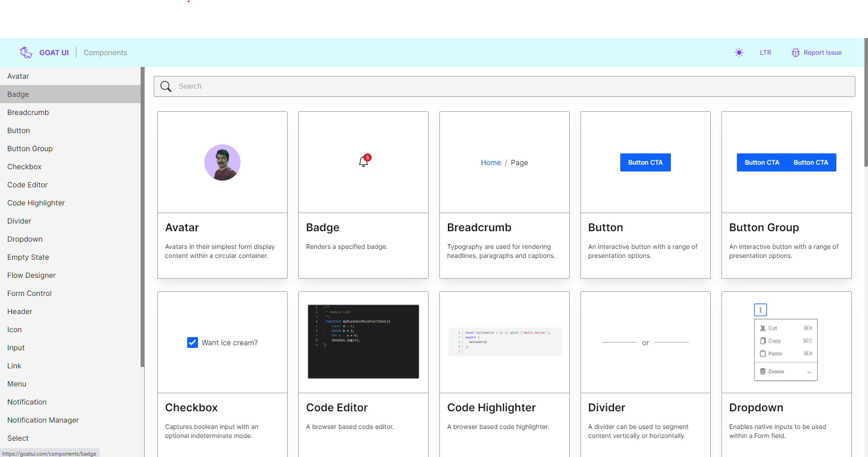Open Dropdown sidebar entry

pos(70,239)
